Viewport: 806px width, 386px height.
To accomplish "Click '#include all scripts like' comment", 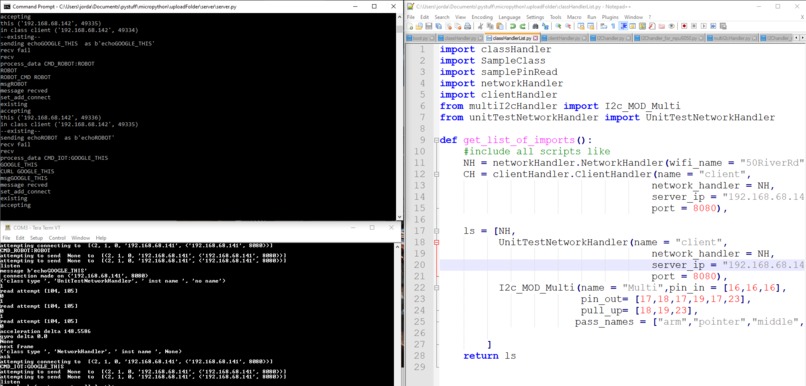I will [537, 152].
